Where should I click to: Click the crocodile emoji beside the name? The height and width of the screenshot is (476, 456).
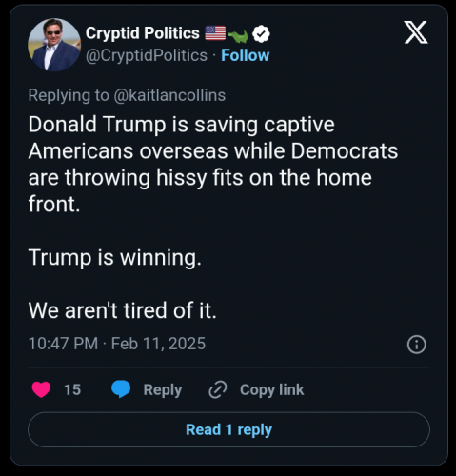(x=238, y=36)
